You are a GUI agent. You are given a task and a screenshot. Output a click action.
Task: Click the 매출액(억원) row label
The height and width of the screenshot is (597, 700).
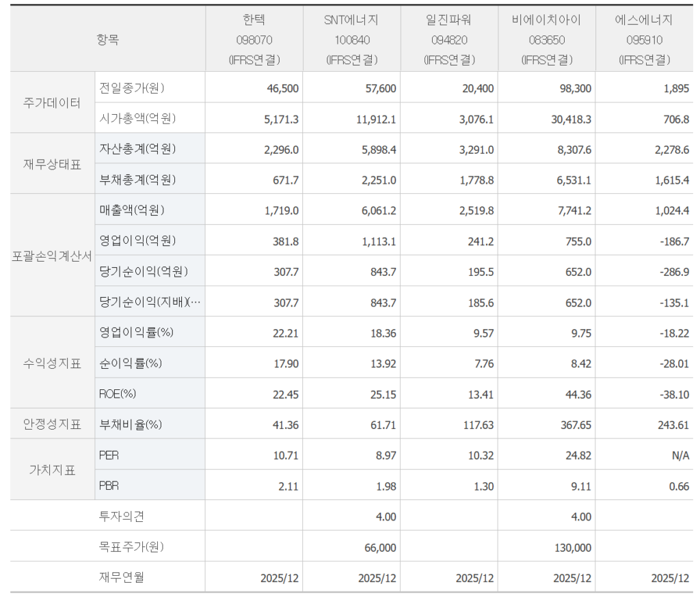pos(132,210)
